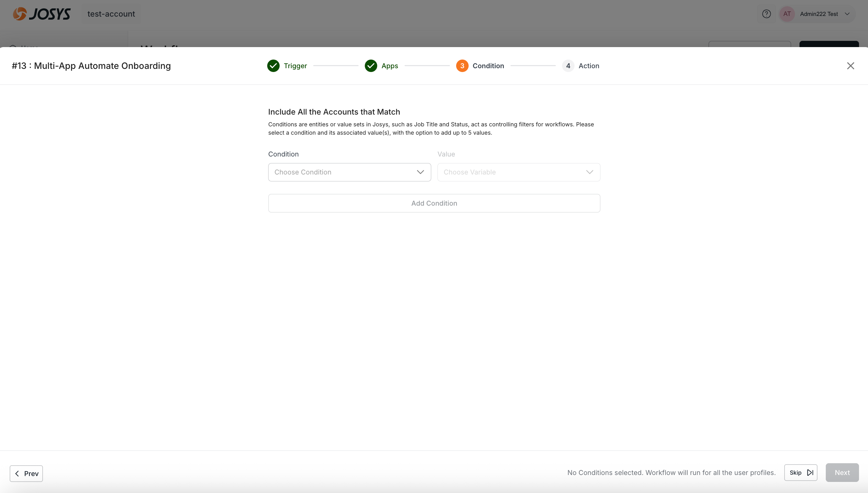Skip the condition step
The width and height of the screenshot is (868, 493).
click(x=801, y=473)
